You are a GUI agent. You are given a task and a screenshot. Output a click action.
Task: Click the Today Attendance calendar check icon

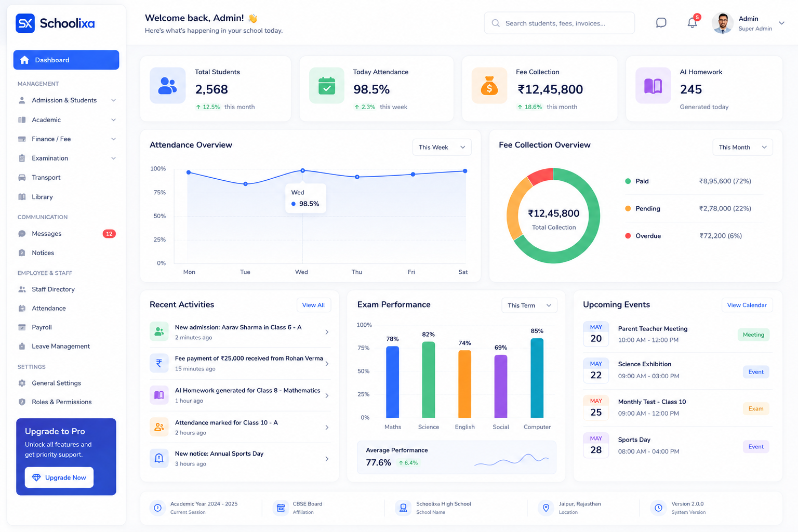(x=327, y=85)
